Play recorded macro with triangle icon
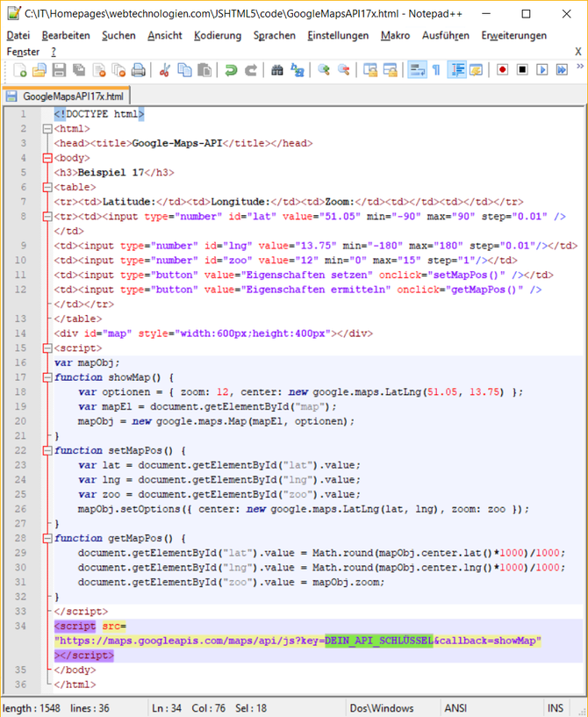The height and width of the screenshot is (717, 588). coord(542,69)
